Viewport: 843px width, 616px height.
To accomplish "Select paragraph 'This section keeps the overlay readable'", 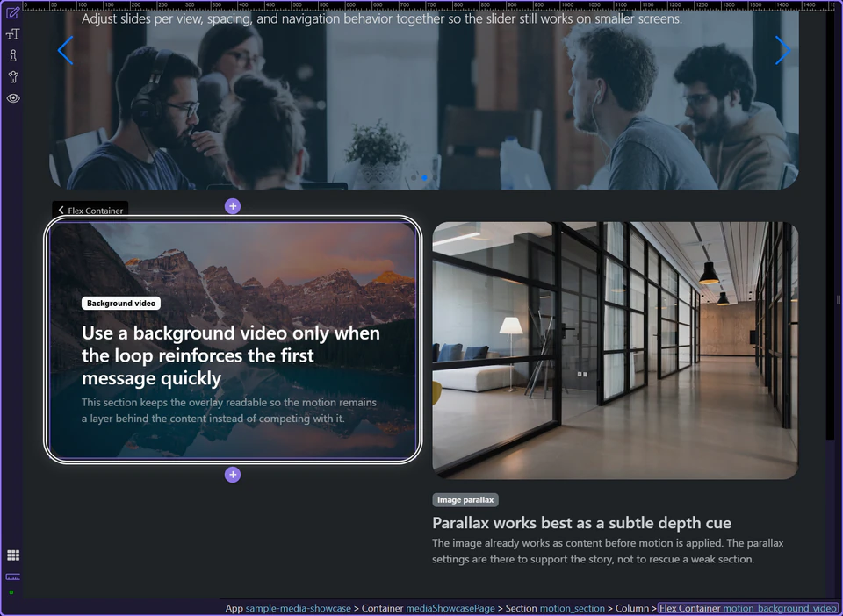I will click(229, 411).
